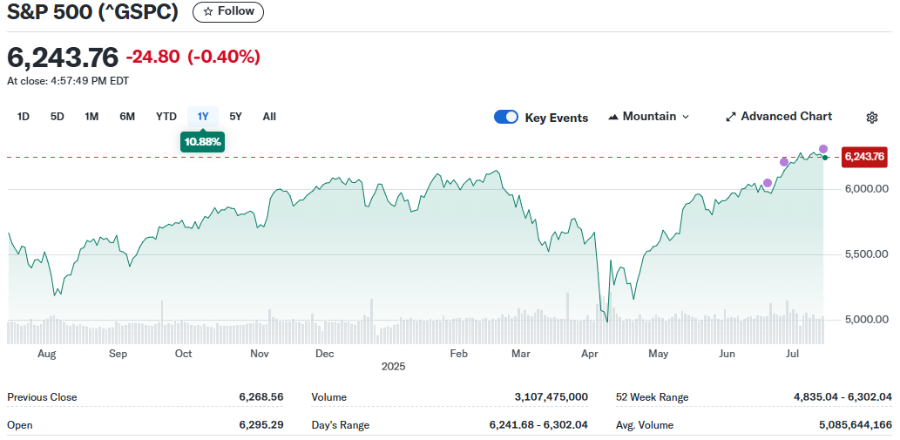Select the 6M time range
This screenshot has height=440, width=900.
pos(127,116)
